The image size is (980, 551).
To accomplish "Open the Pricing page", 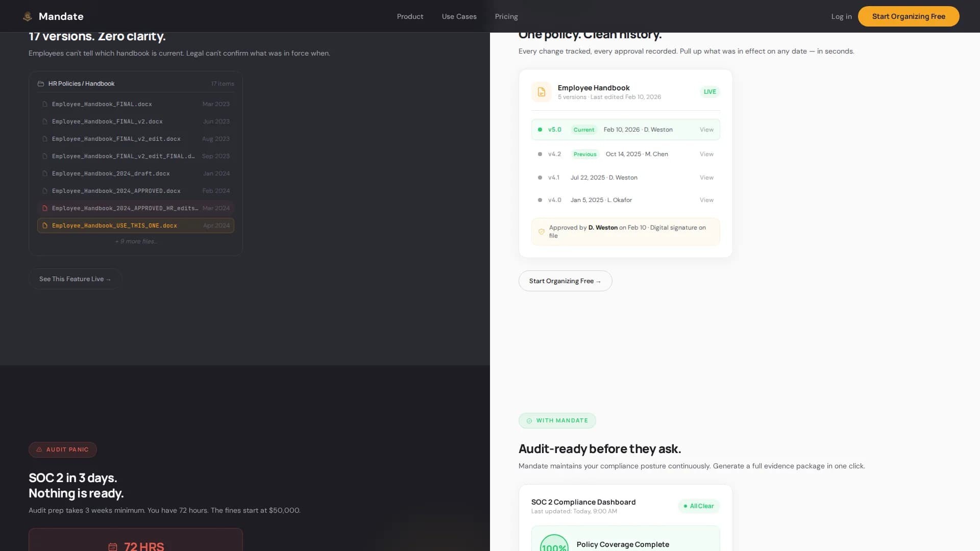I will tap(506, 16).
